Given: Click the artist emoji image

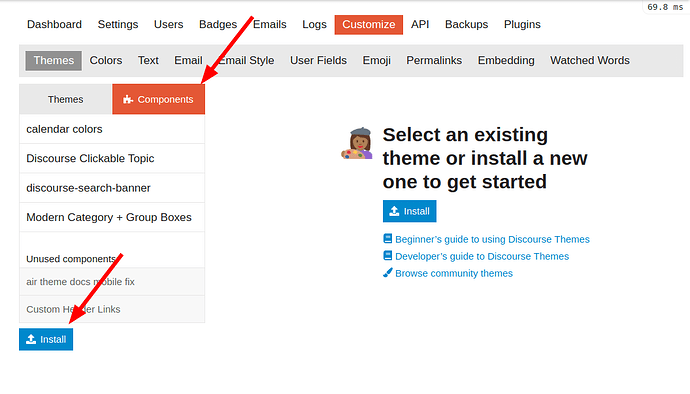Looking at the screenshot, I should tap(357, 143).
